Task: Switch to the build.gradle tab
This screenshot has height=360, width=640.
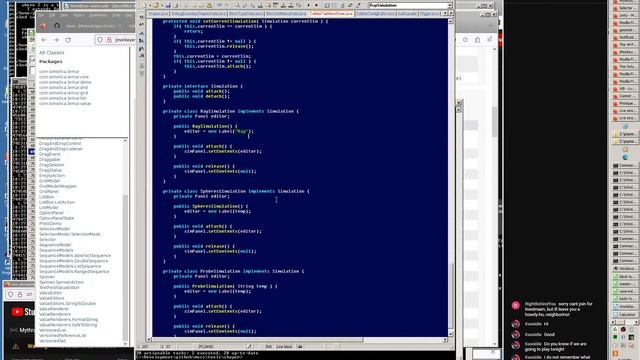Action: pos(407,14)
